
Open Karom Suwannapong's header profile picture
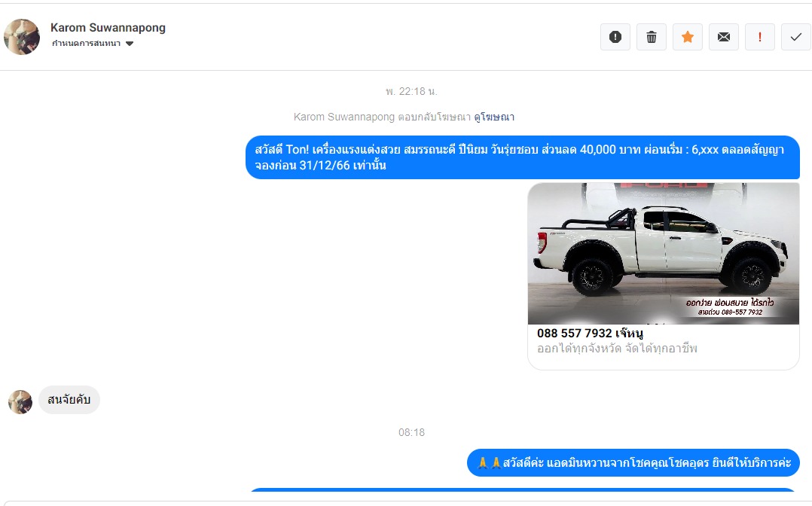pyautogui.click(x=22, y=37)
